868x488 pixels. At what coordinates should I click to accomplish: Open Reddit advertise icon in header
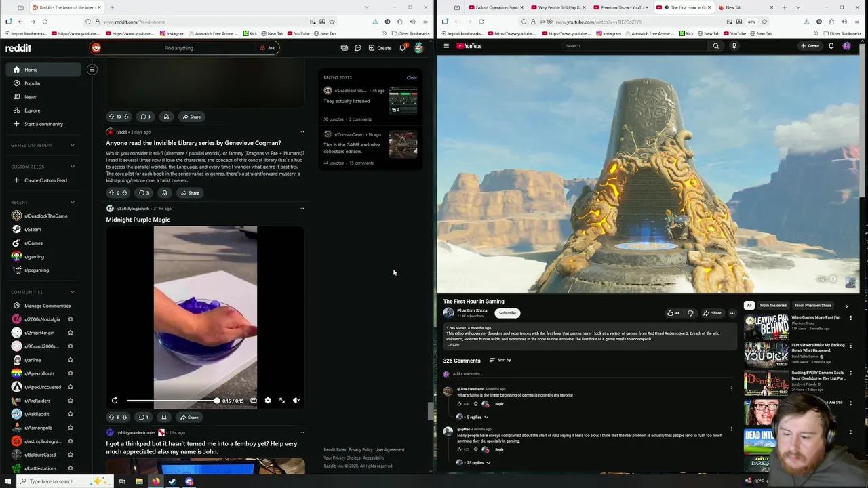[344, 48]
